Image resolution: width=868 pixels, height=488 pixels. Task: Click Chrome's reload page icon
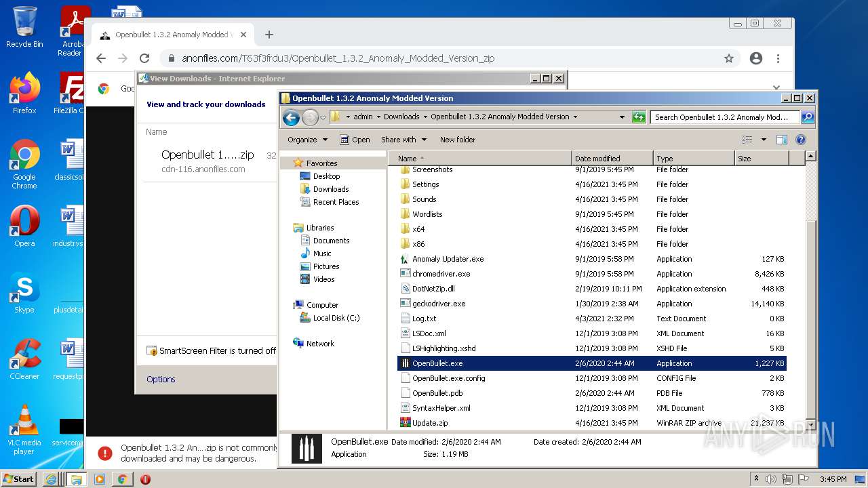point(144,58)
